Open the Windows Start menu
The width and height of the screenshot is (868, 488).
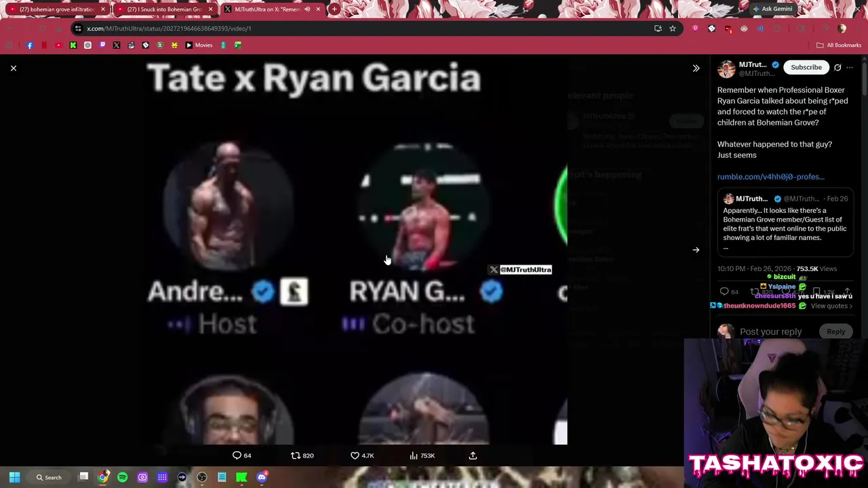(x=14, y=477)
